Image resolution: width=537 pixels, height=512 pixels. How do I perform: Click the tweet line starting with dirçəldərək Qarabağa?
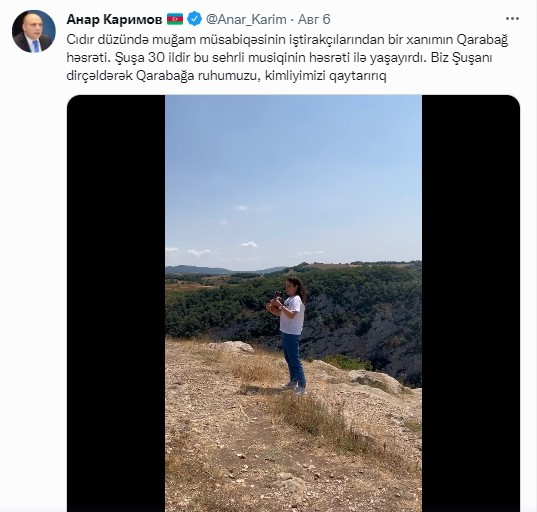pos(226,76)
